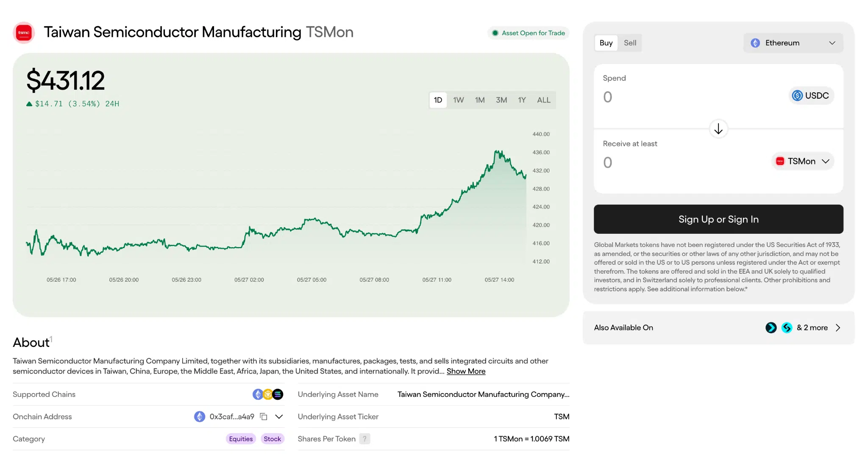The image size is (868, 471).
Task: Select the 1M chart range
Action: 480,100
